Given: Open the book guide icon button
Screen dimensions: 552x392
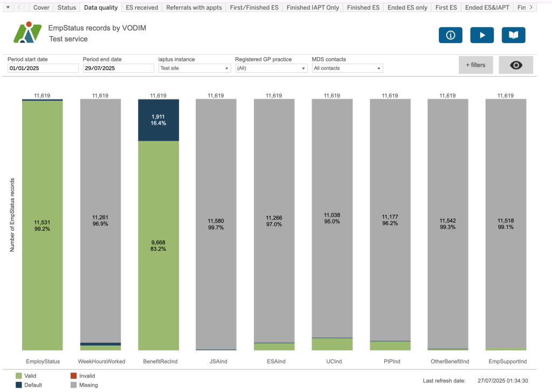Looking at the screenshot, I should [513, 35].
